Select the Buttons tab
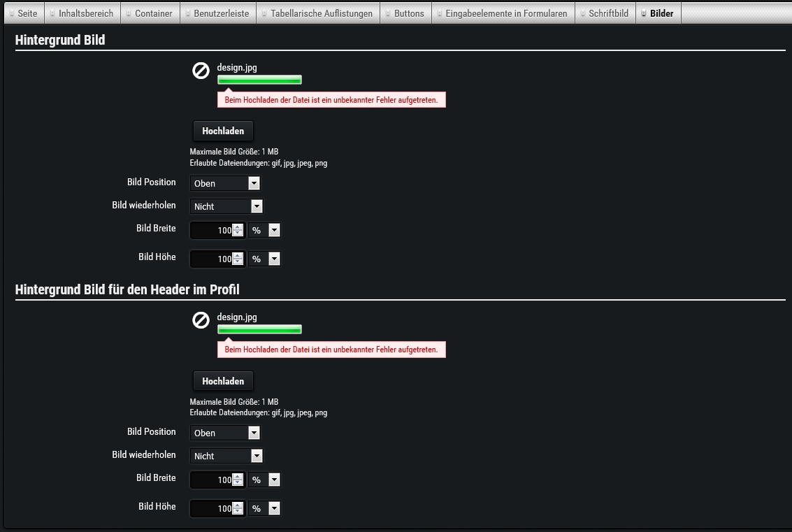This screenshot has height=532, width=792. [404, 13]
